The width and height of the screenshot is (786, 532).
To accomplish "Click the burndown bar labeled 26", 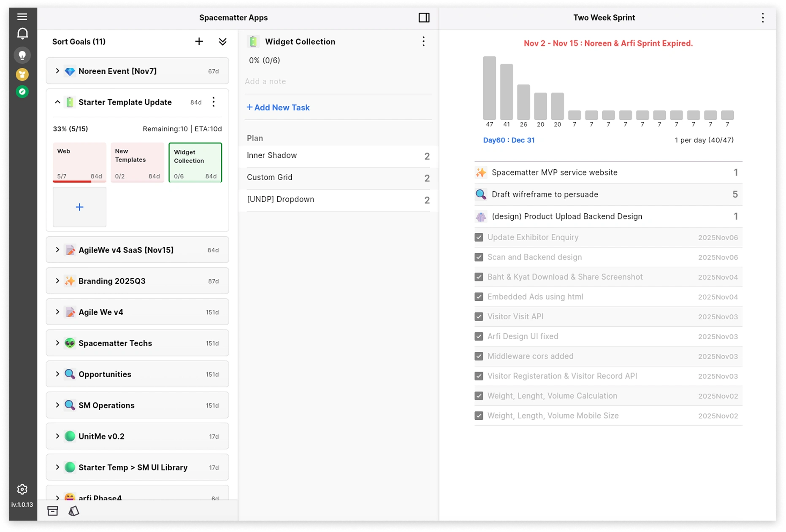I will pyautogui.click(x=523, y=102).
